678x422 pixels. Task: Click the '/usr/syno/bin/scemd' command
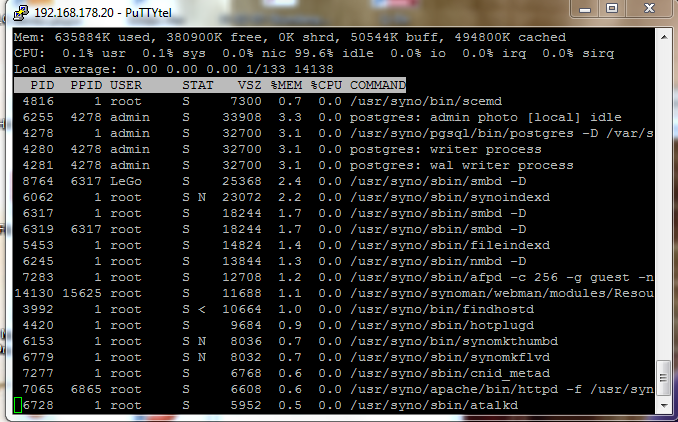[x=426, y=101]
